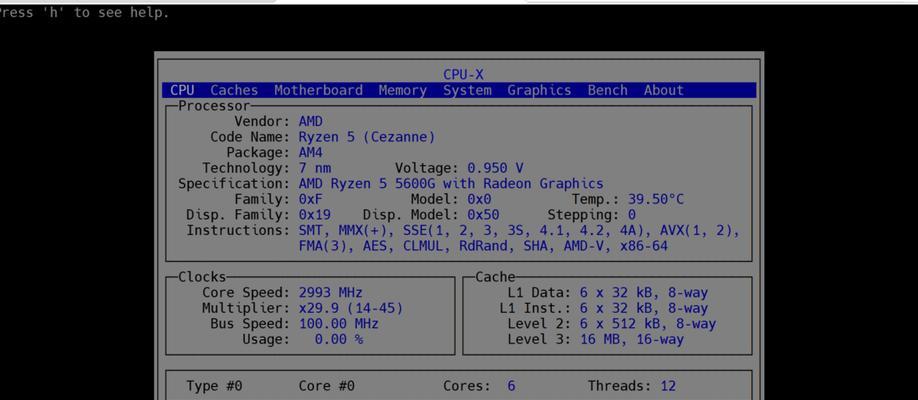
Task: Click the Threads count 12
Action: (668, 387)
